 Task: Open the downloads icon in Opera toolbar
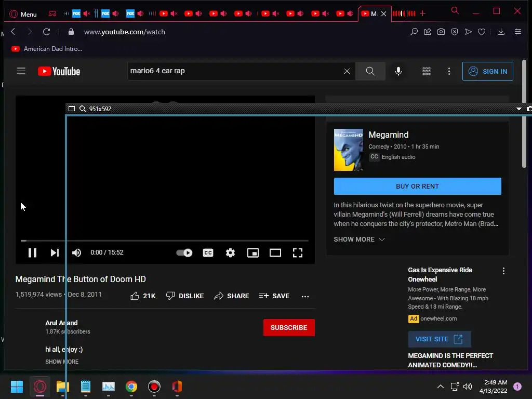click(x=501, y=32)
